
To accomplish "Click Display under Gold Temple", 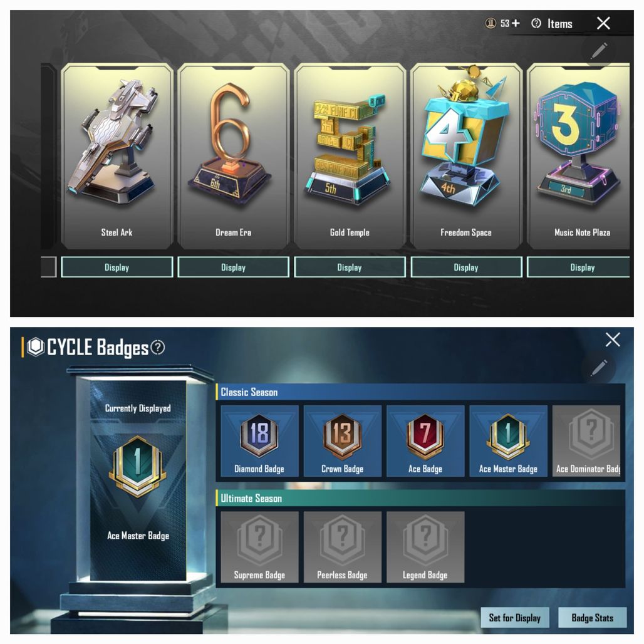I will [350, 267].
